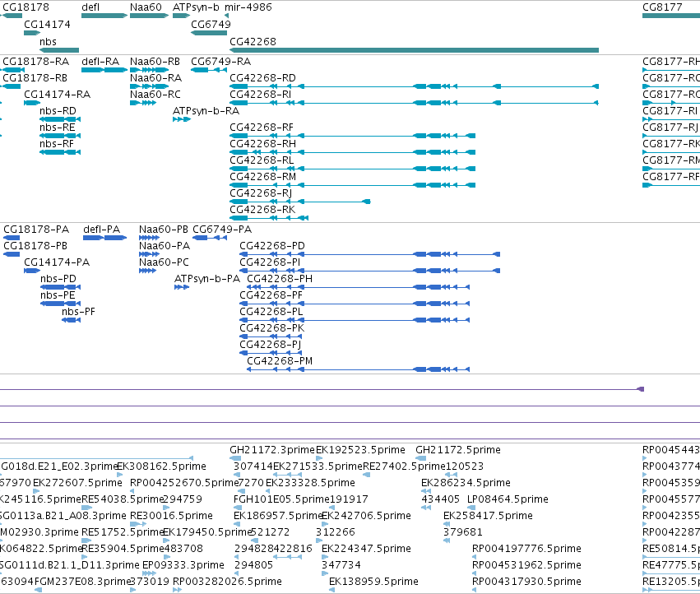Select the Naa60 gene arrow
The image size is (700, 594).
149,16
